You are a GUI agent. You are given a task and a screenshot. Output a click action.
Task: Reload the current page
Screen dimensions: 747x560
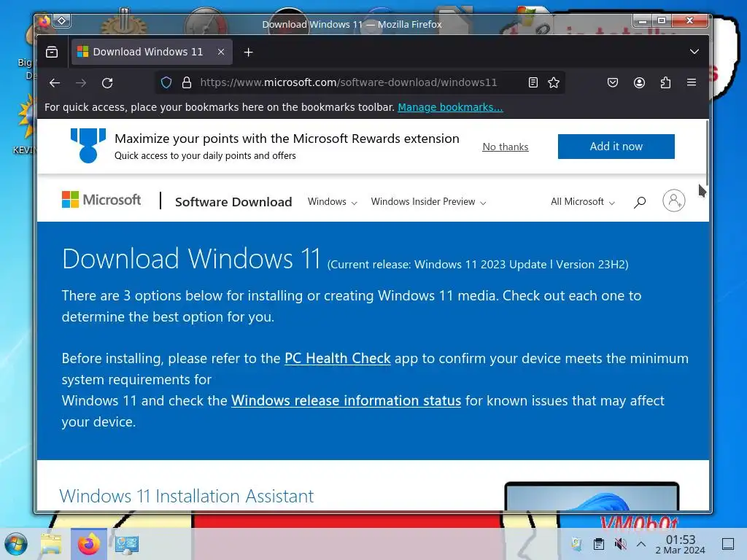pos(108,83)
